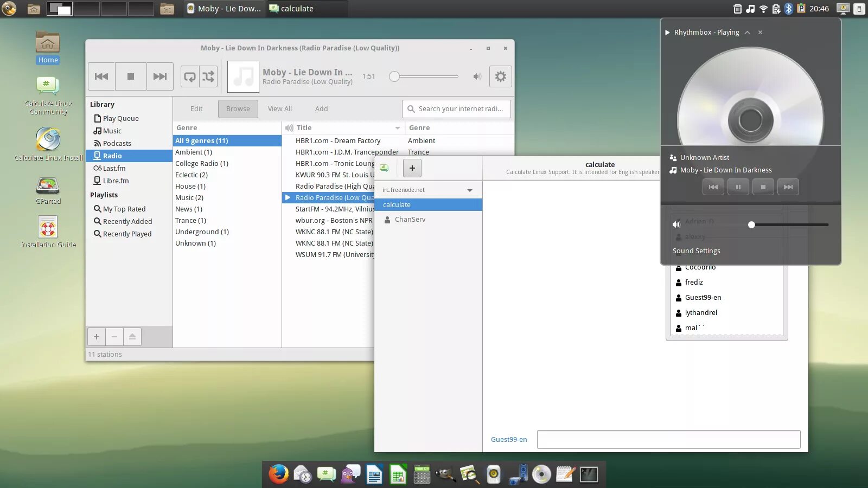The width and height of the screenshot is (868, 488).
Task: Click the Guest99-en nickname link
Action: [x=509, y=440]
